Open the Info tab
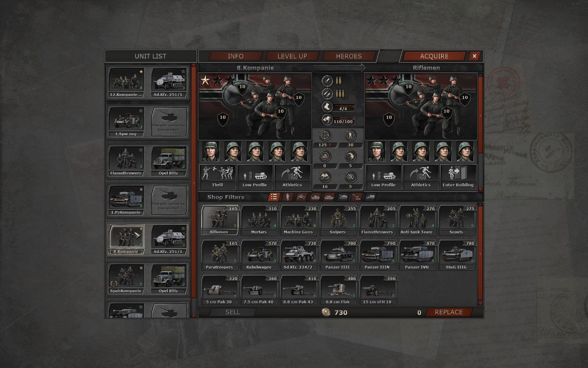Screen dimensions: 588x368 236,56
